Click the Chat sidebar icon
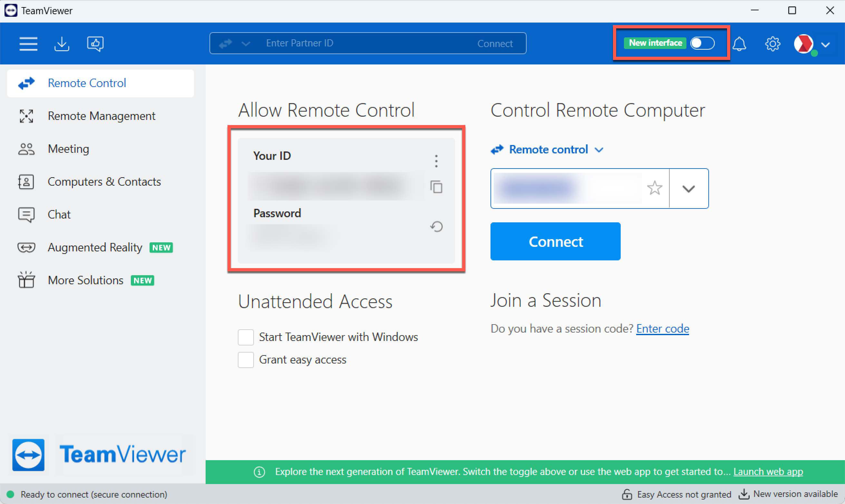 point(24,214)
